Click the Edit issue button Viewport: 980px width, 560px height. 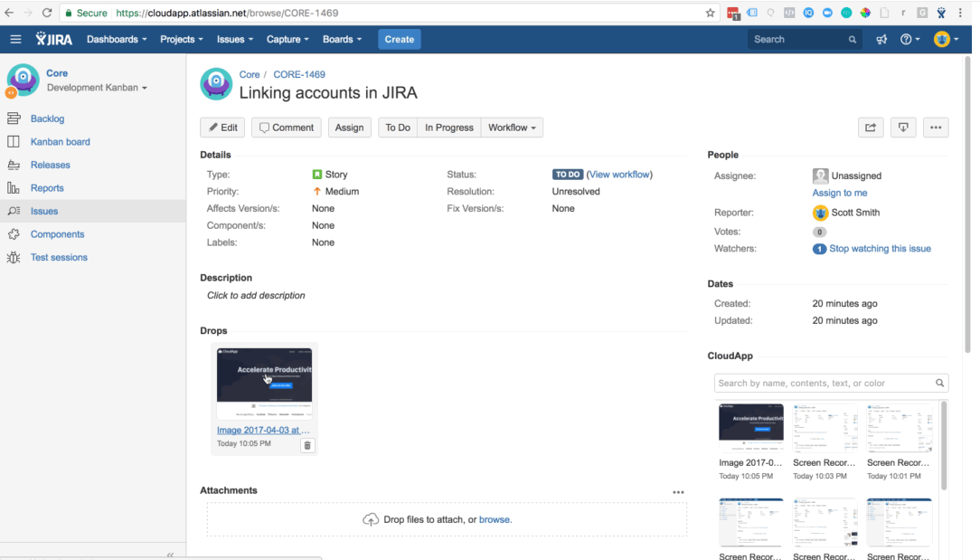point(222,128)
